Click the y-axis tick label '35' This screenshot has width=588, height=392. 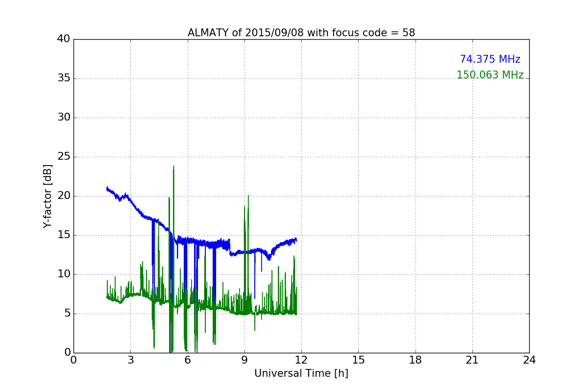click(64, 78)
